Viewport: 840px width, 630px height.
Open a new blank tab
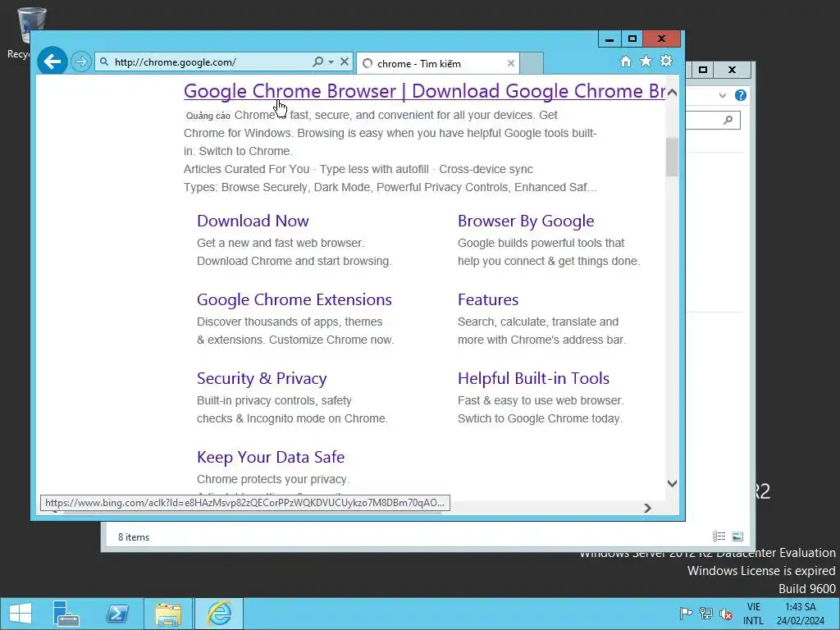532,63
